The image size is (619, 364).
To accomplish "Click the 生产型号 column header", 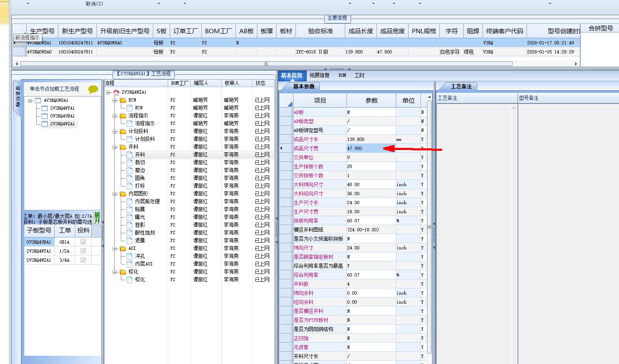I will click(42, 31).
